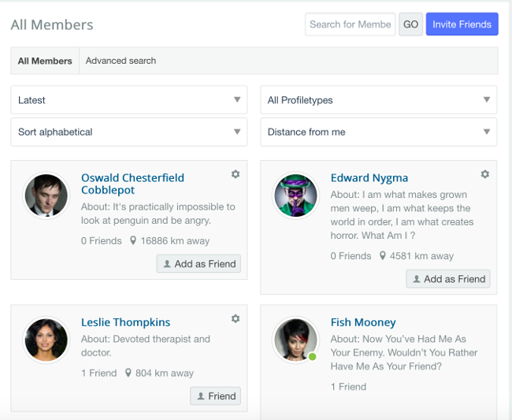512x420 pixels.
Task: Switch to the All Members tab
Action: pos(45,61)
